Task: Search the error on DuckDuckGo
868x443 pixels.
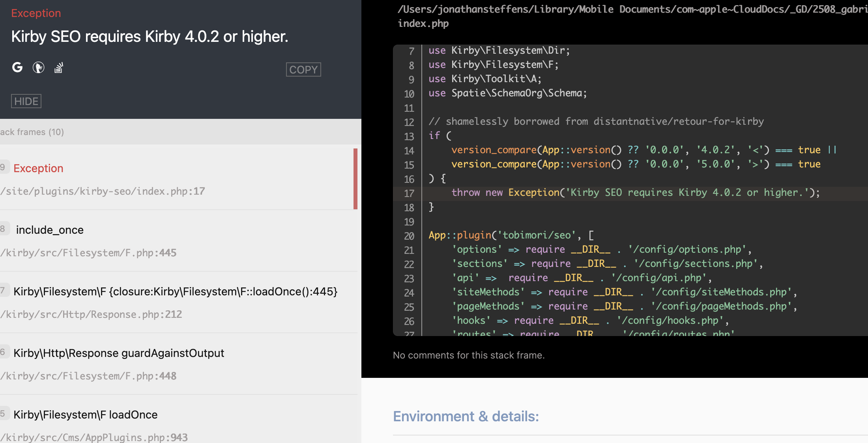Action: [38, 68]
